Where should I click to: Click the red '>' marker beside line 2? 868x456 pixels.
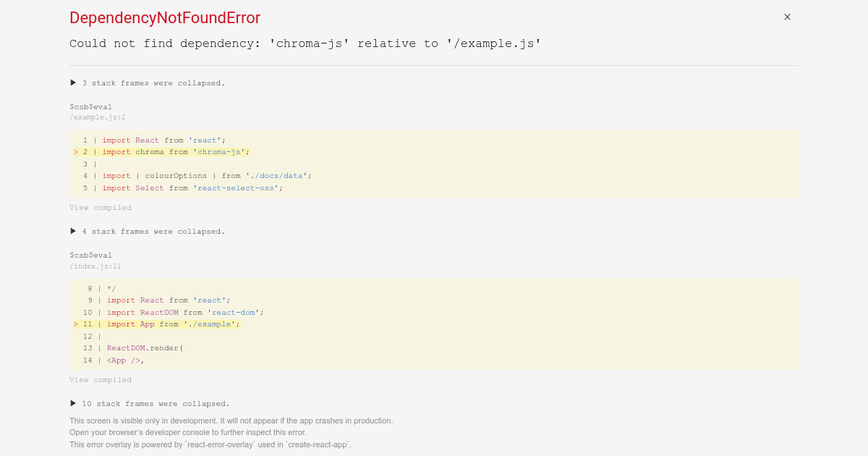point(76,152)
